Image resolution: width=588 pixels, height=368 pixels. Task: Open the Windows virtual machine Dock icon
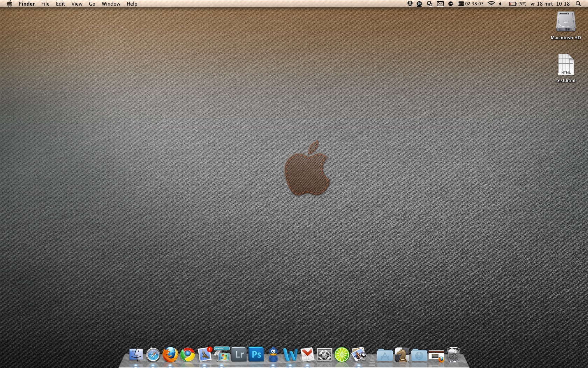point(222,354)
